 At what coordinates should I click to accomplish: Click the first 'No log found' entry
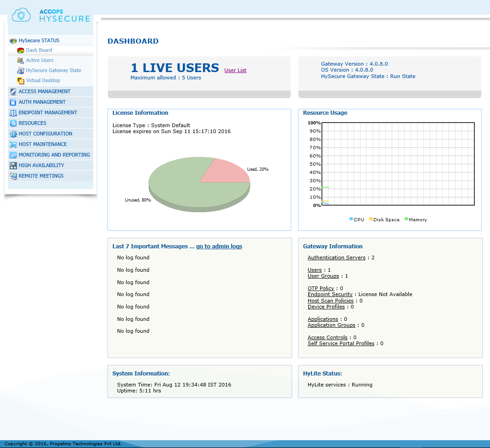pyautogui.click(x=133, y=258)
